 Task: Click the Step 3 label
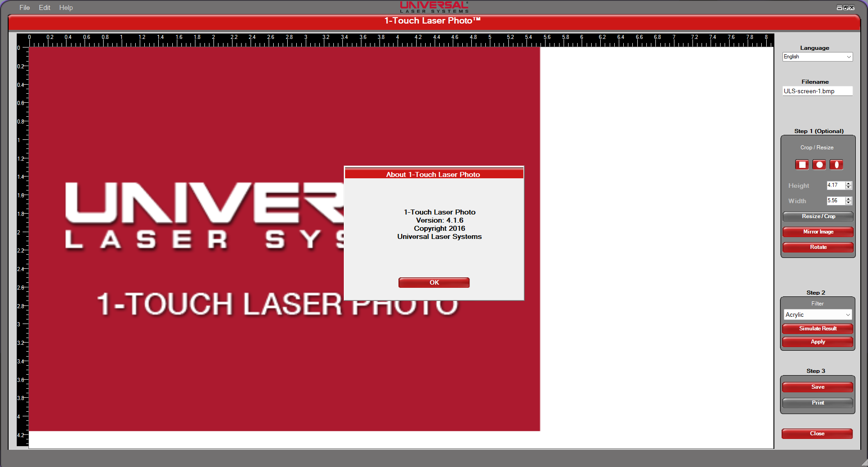coord(816,371)
